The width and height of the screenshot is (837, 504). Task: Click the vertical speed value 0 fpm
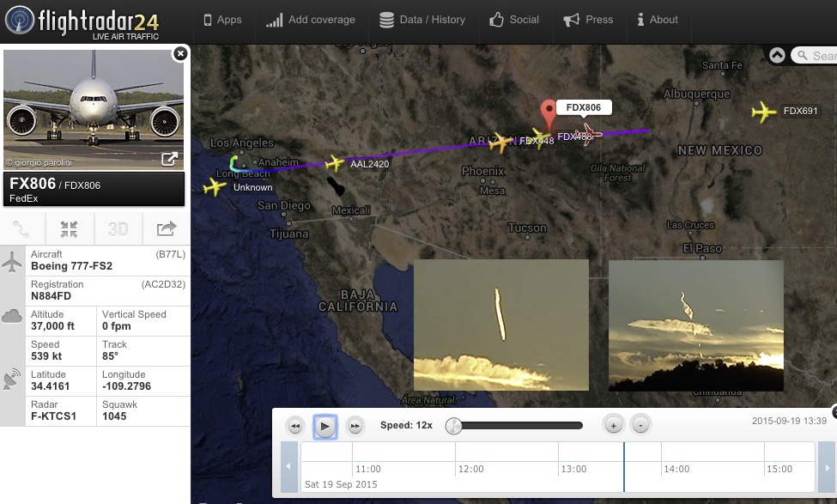click(x=117, y=326)
